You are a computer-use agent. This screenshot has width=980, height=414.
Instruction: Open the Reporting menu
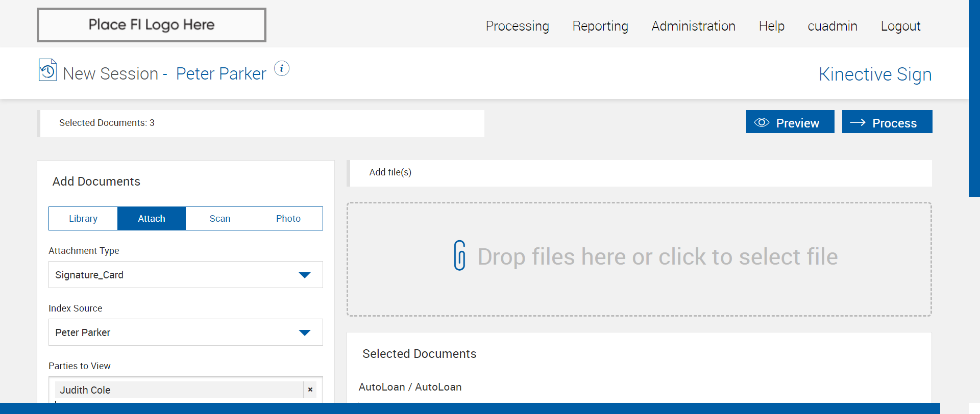pyautogui.click(x=600, y=26)
